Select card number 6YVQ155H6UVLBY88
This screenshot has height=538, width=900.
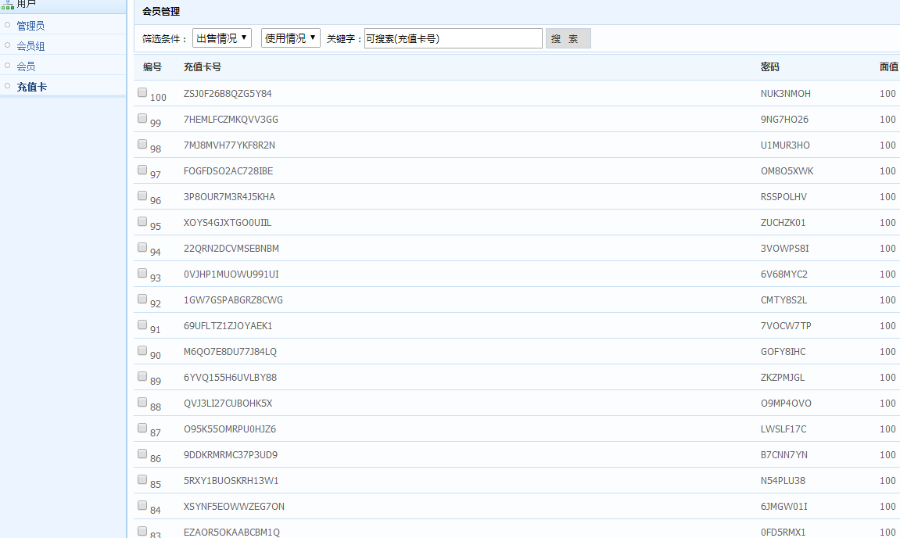(230, 378)
